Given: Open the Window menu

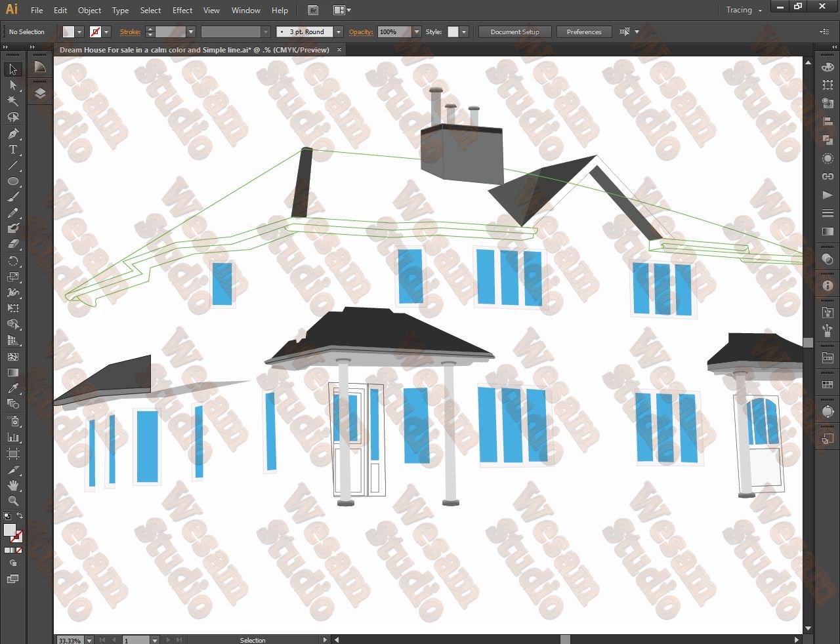Looking at the screenshot, I should (246, 10).
